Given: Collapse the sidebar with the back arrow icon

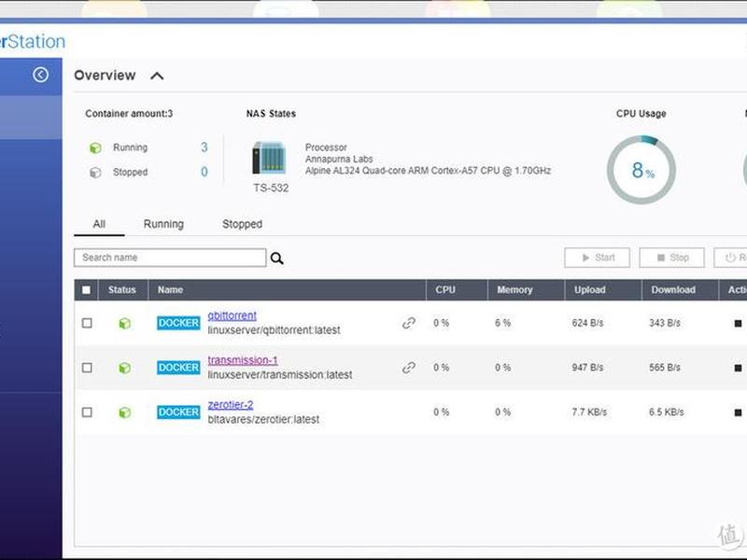Looking at the screenshot, I should [x=40, y=75].
